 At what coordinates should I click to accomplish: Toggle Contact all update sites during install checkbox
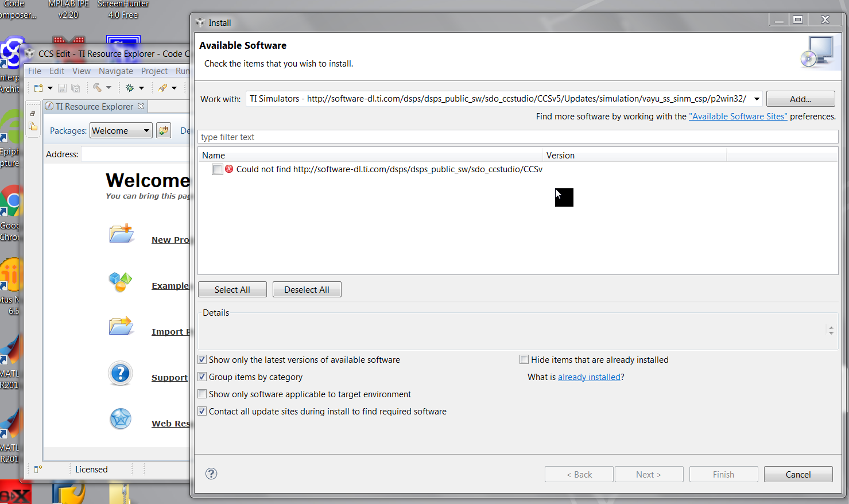pos(202,411)
